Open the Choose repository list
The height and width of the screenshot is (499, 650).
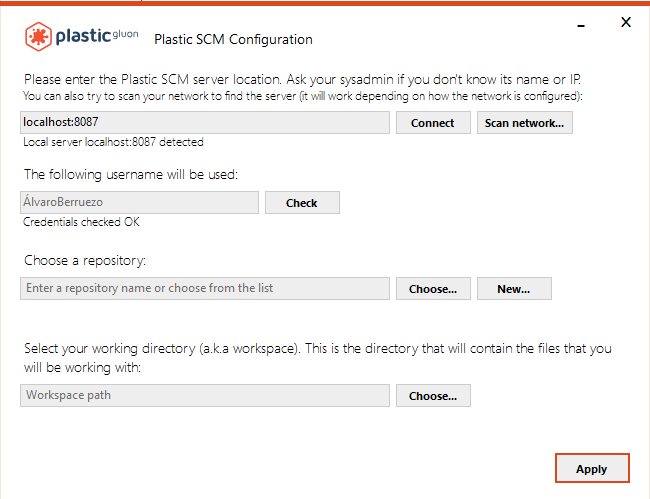coord(433,289)
